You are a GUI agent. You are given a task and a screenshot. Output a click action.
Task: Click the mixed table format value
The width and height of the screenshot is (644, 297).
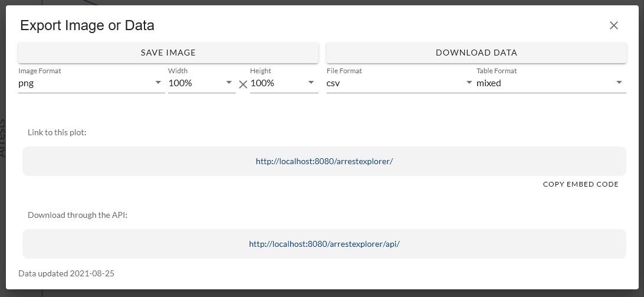pyautogui.click(x=489, y=83)
